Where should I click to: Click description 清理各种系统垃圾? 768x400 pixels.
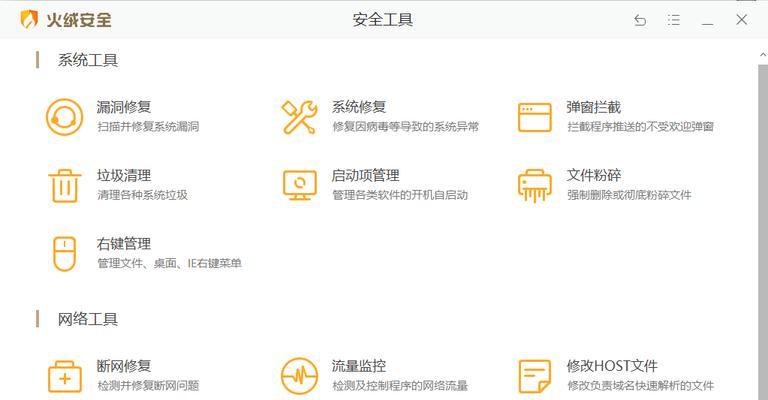tap(143, 195)
